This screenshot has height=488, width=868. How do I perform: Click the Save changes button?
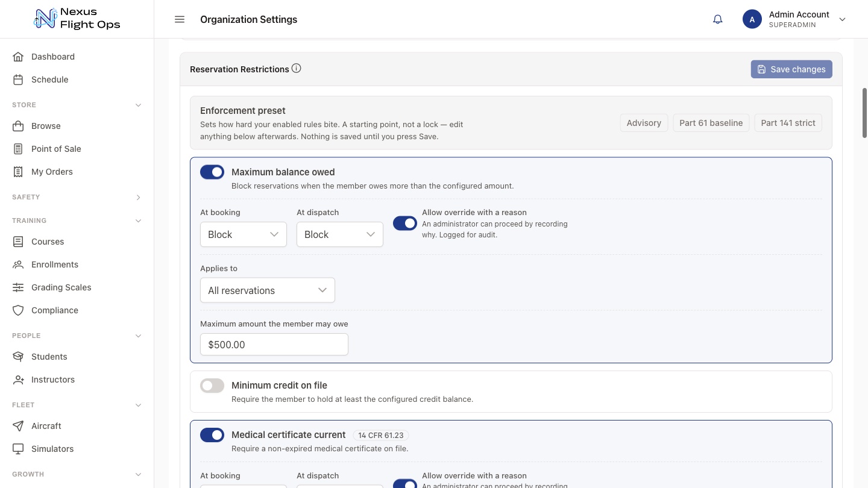[791, 69]
